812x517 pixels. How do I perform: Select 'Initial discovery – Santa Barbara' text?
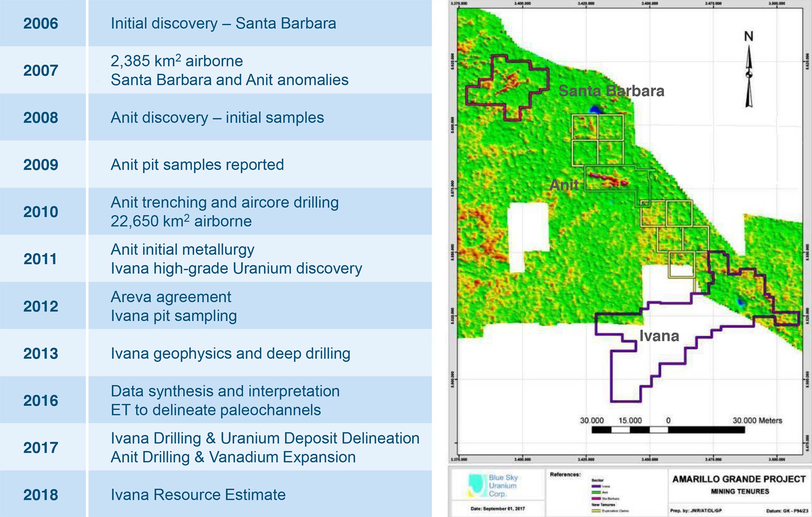pyautogui.click(x=223, y=23)
